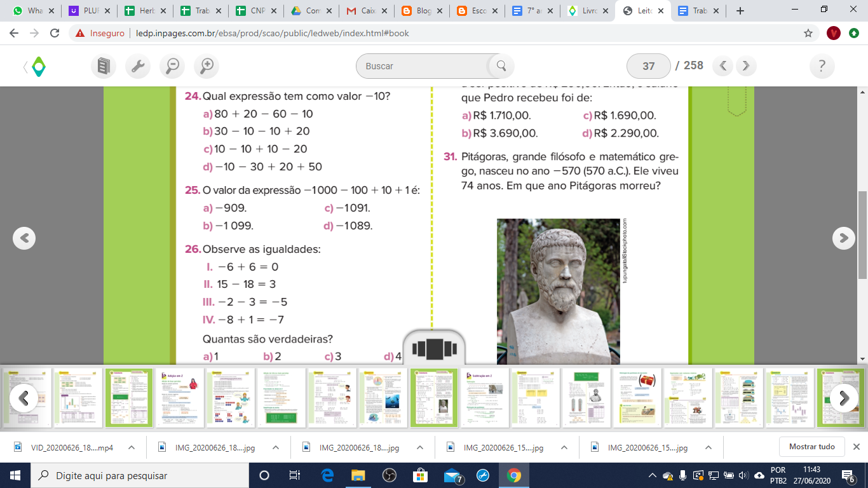Open the help question mark icon
Image resolution: width=868 pixels, height=488 pixels.
pyautogui.click(x=822, y=66)
